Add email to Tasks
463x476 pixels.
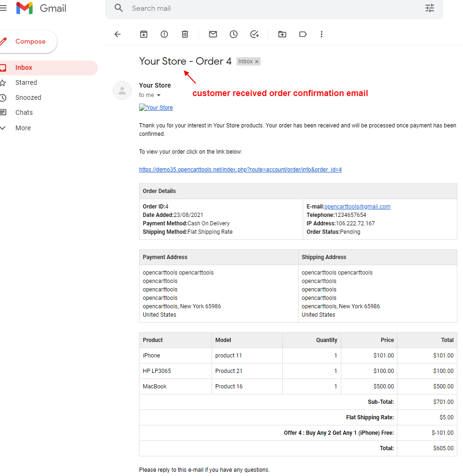(254, 34)
